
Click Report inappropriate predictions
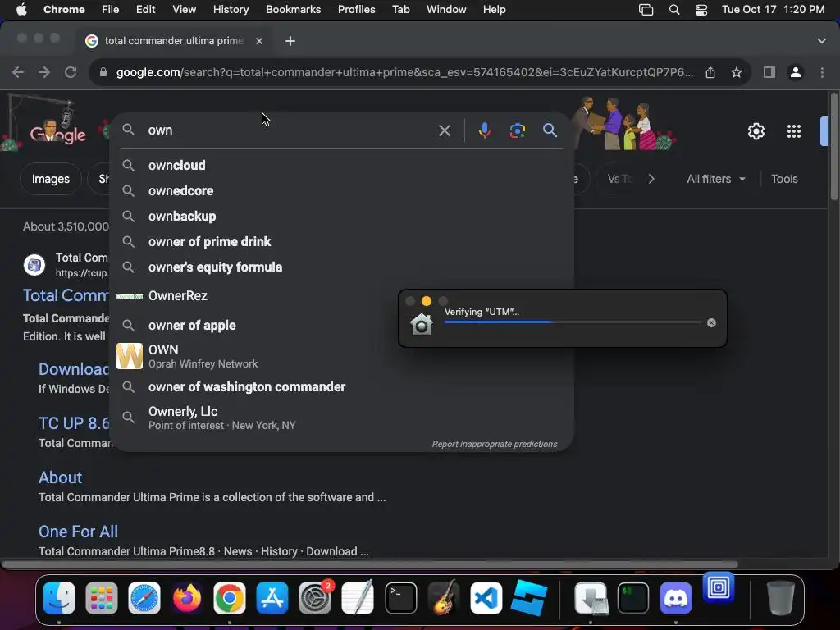click(x=494, y=444)
